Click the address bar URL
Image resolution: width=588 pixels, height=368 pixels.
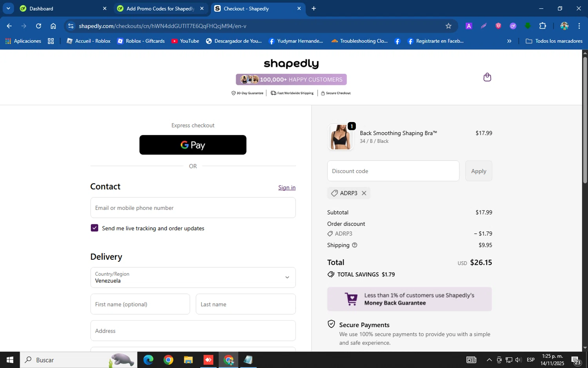162,26
